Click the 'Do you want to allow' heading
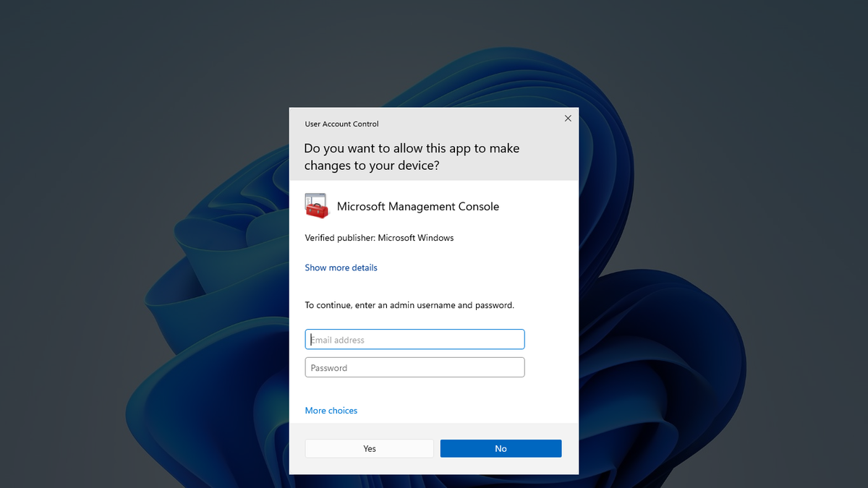This screenshot has width=868, height=488. [x=412, y=157]
